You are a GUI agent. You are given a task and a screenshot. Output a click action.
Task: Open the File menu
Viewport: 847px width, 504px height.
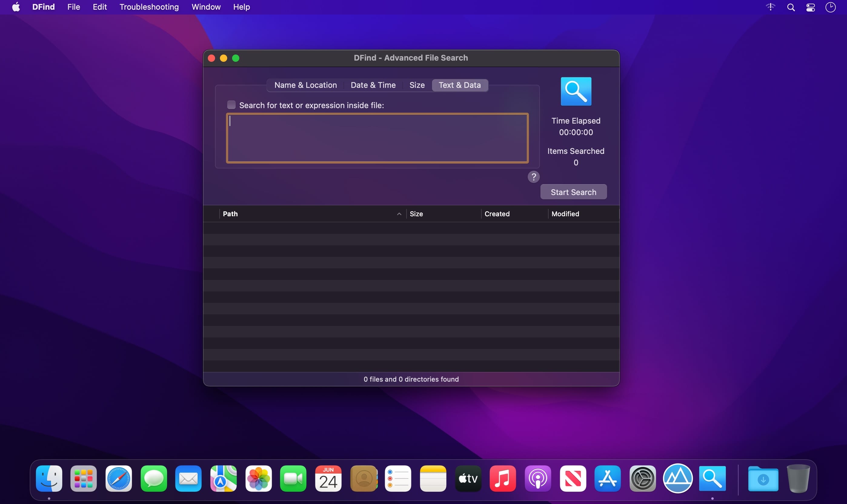73,7
